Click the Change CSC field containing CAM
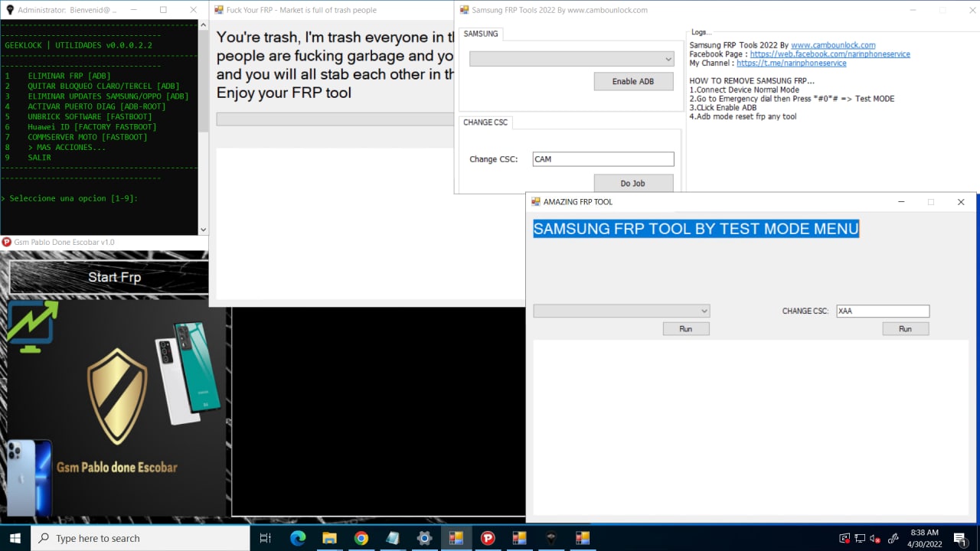The image size is (980, 551). coord(603,159)
